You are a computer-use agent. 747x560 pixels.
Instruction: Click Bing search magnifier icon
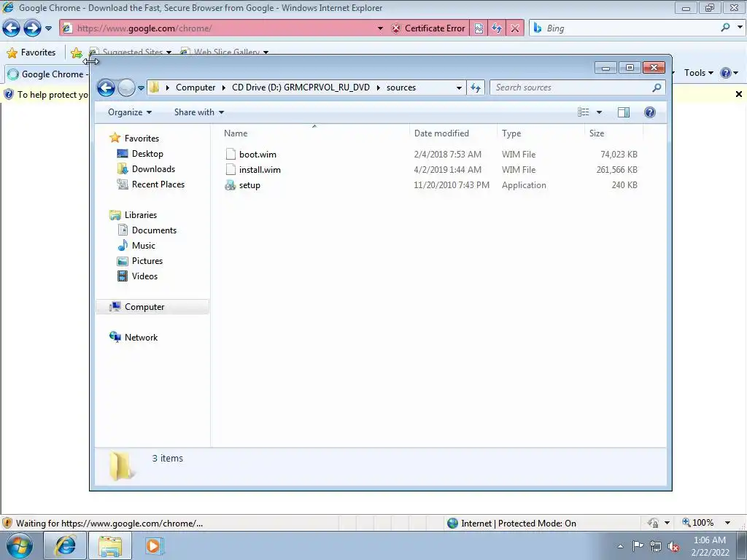[725, 28]
